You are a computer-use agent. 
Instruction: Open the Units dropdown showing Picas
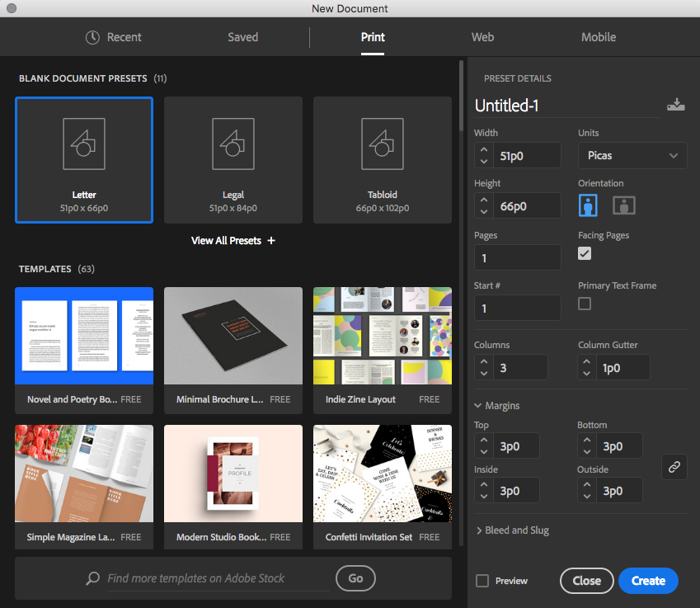coord(632,155)
